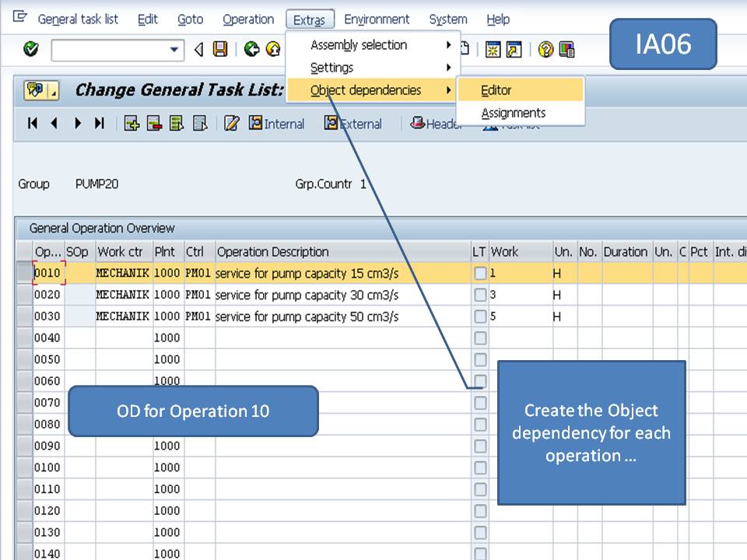Open the Extras menu
747x560 pixels.
coord(310,19)
